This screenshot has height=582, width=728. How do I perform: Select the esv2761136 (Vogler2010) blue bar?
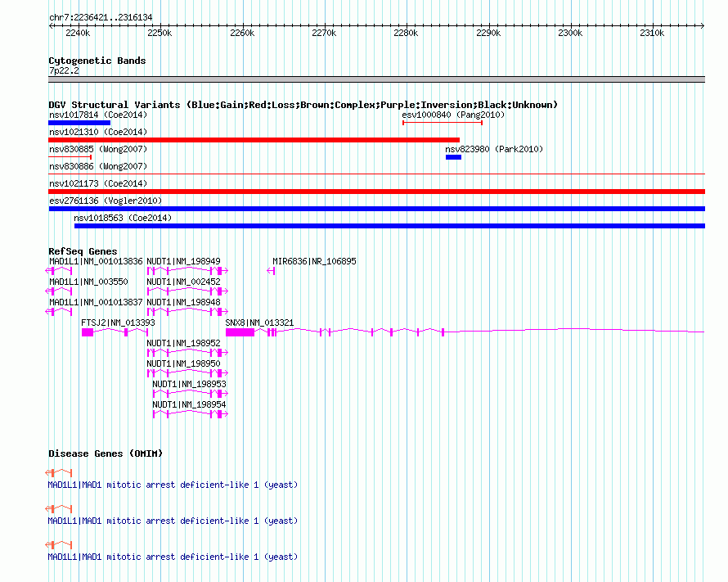pyautogui.click(x=376, y=209)
